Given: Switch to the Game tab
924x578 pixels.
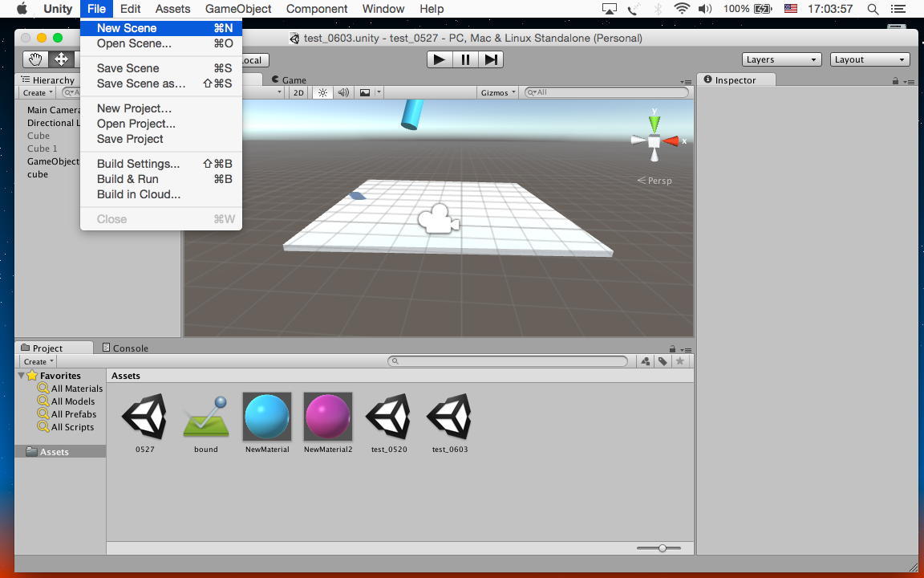Looking at the screenshot, I should coord(289,79).
